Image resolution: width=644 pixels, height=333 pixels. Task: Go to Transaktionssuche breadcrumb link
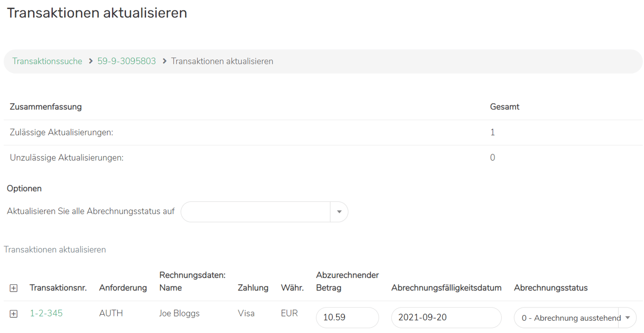point(47,61)
